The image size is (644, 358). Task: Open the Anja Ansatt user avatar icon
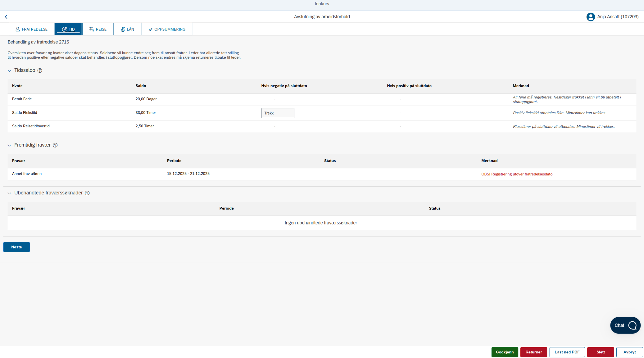click(x=590, y=17)
